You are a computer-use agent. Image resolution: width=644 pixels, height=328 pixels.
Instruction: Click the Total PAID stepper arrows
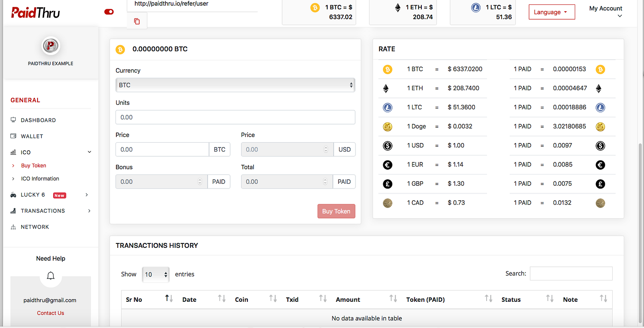coord(325,182)
